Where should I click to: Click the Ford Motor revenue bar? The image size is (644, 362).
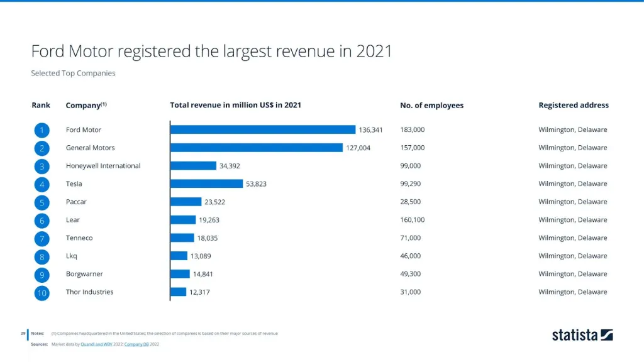click(263, 129)
